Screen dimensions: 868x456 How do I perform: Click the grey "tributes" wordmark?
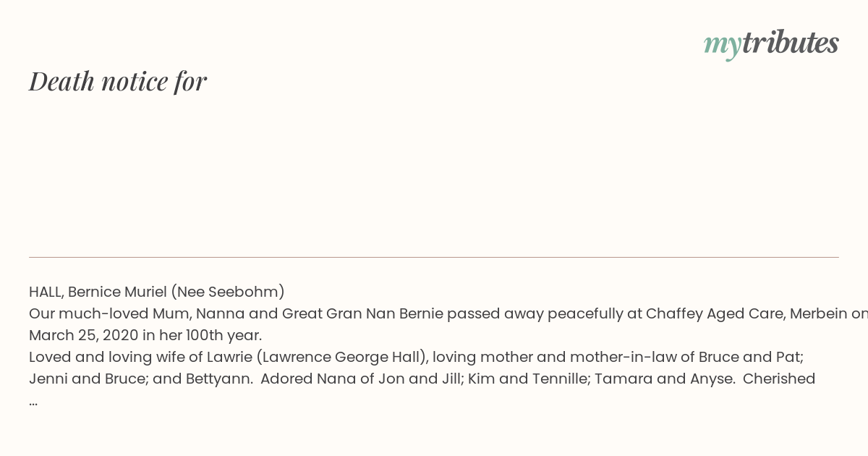[791, 42]
